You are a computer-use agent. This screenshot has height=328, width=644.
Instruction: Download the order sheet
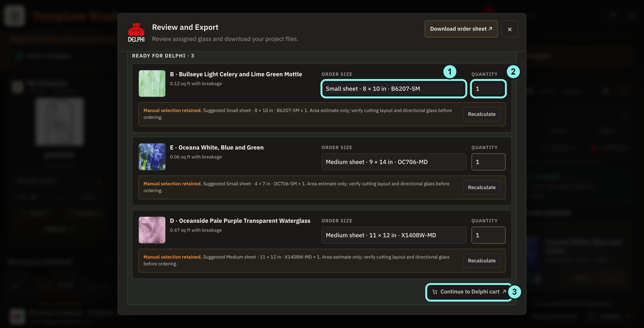coord(461,29)
